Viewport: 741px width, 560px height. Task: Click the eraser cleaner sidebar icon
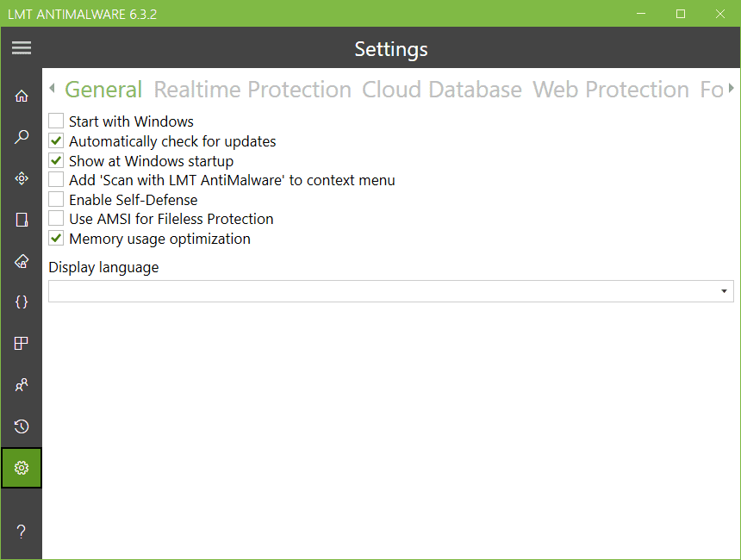[22, 261]
